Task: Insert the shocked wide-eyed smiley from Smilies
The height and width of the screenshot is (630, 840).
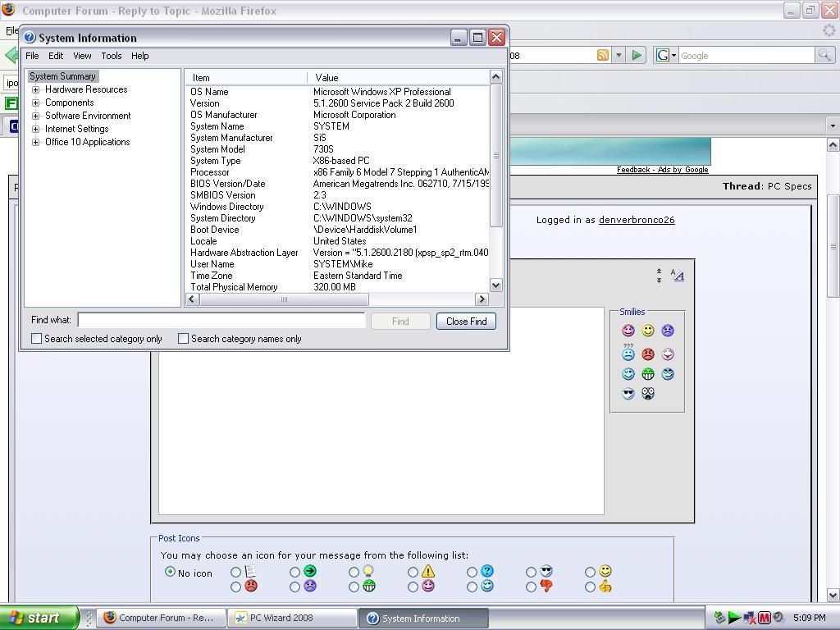Action: (648, 394)
